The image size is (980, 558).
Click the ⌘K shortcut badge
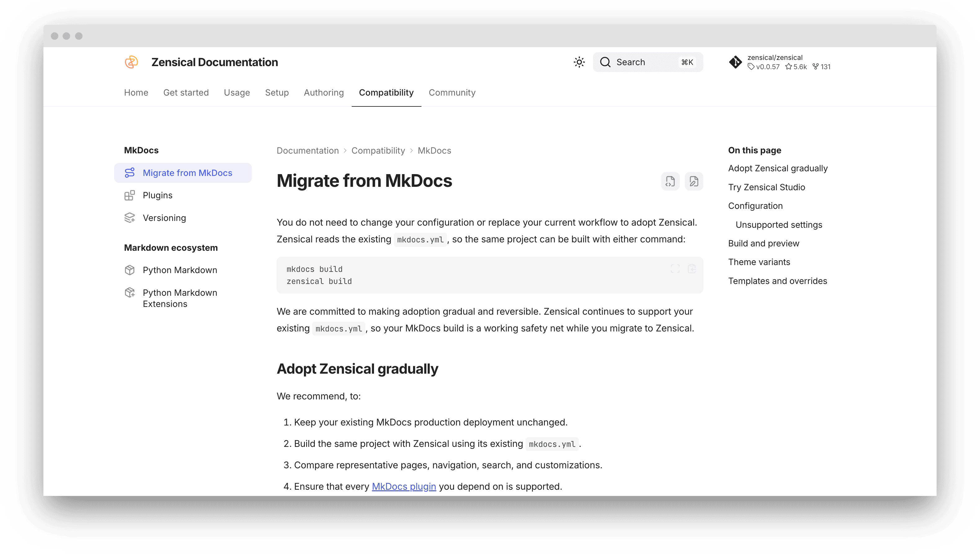(687, 62)
